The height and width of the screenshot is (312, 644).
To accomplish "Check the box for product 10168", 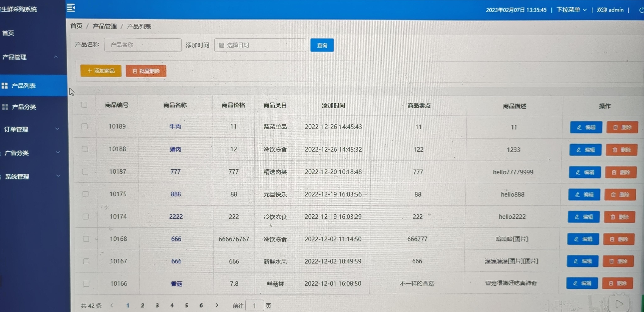I will click(86, 239).
